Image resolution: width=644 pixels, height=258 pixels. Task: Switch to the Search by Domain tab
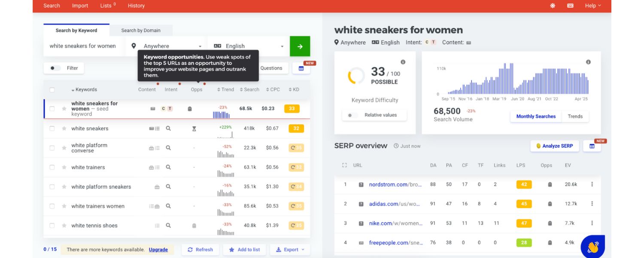[141, 31]
